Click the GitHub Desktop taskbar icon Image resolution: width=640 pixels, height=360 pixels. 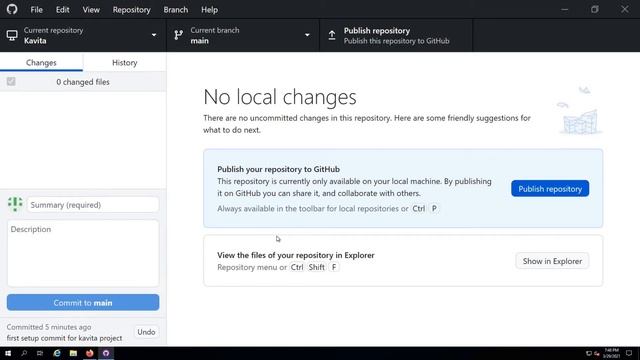pos(106,353)
